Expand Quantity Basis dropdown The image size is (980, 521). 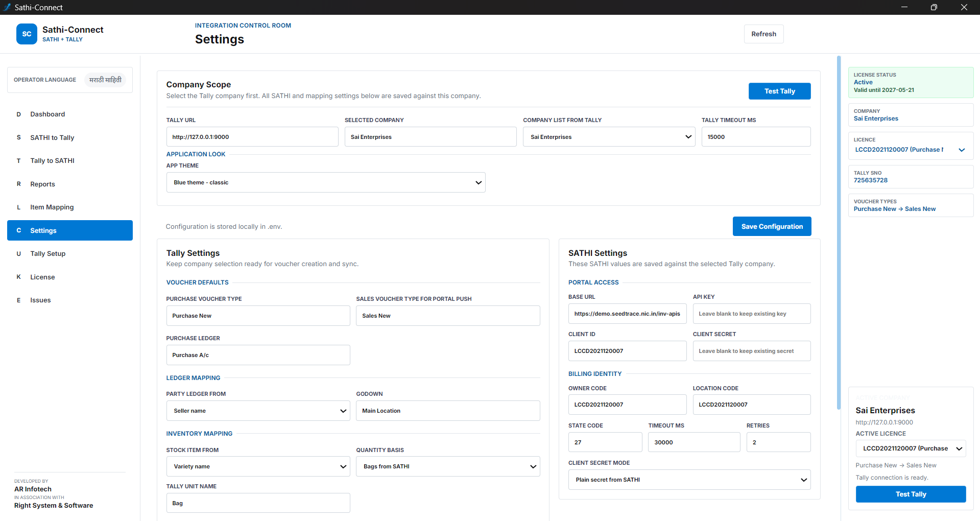(x=448, y=466)
